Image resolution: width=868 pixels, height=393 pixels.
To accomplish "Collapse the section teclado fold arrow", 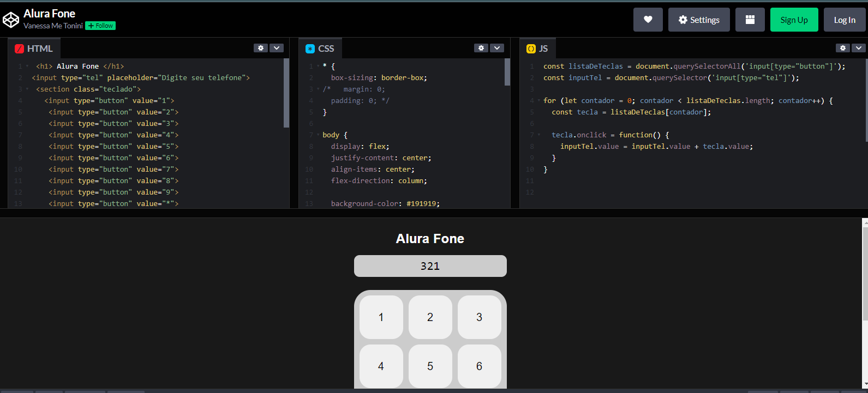I will 27,89.
